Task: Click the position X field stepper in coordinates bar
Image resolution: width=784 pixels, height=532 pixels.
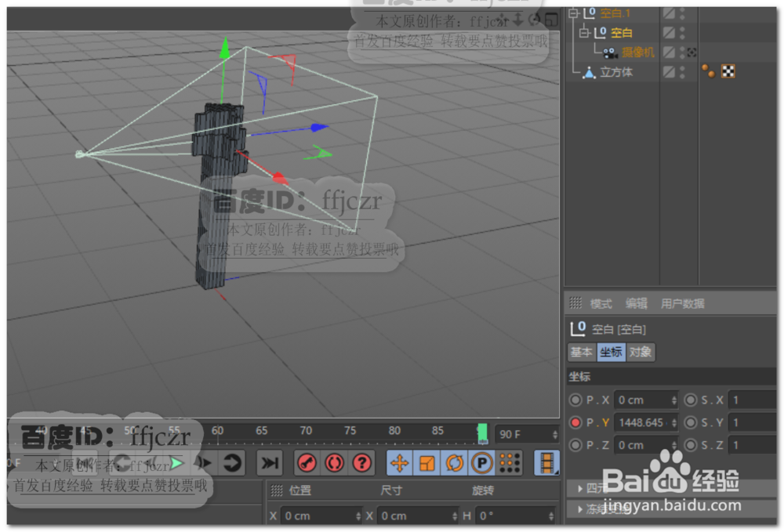Action: coord(358,516)
